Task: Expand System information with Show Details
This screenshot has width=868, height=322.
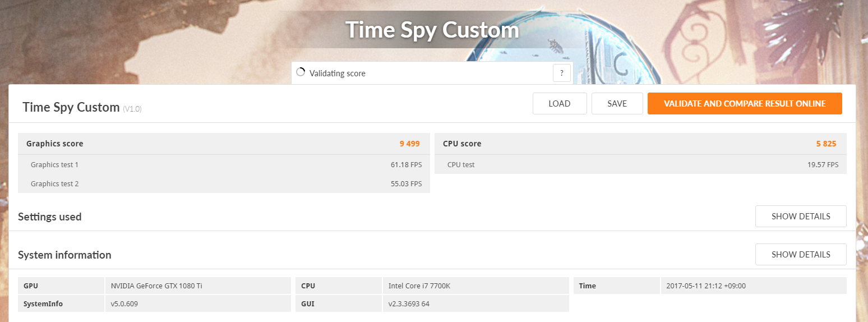Action: click(x=800, y=255)
